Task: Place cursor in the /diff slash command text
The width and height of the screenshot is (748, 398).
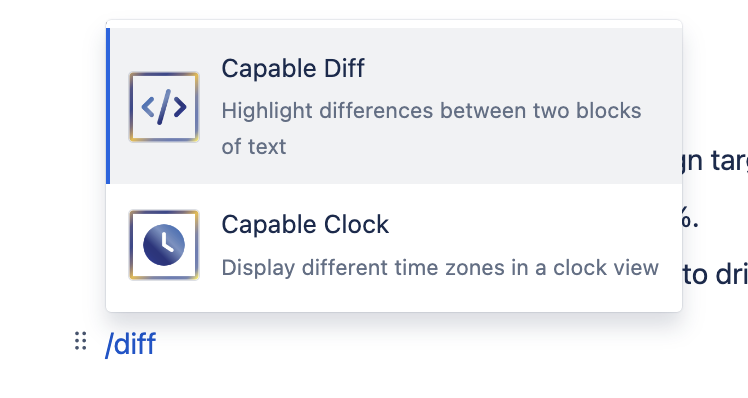Action: (130, 344)
